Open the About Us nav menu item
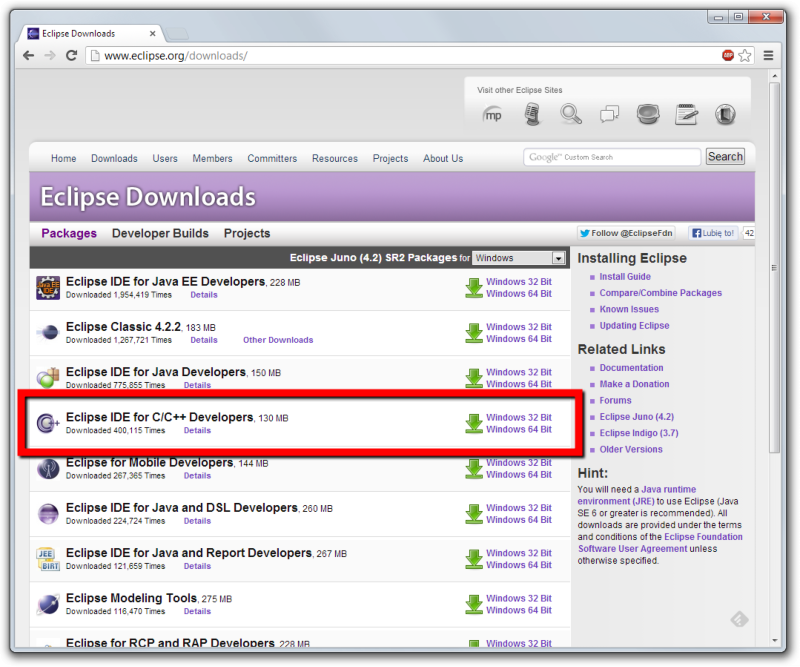The image size is (800, 667). coord(443,159)
